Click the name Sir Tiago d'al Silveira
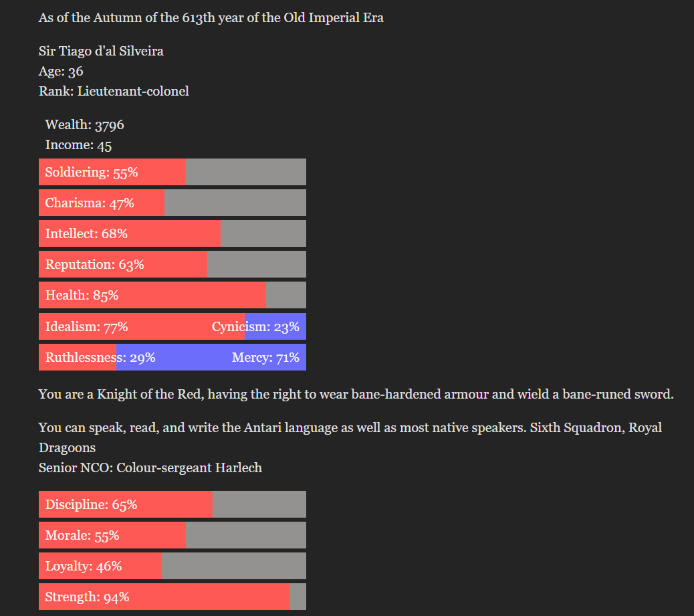This screenshot has width=694, height=616. point(101,52)
